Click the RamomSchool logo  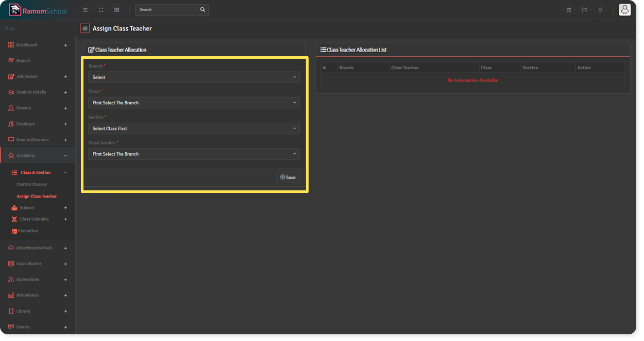pyautogui.click(x=38, y=10)
